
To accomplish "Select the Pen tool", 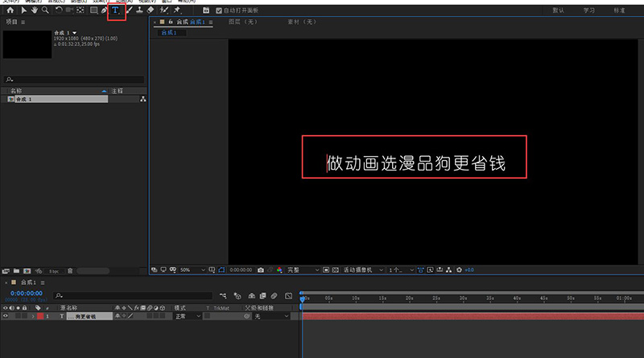I will 104,10.
